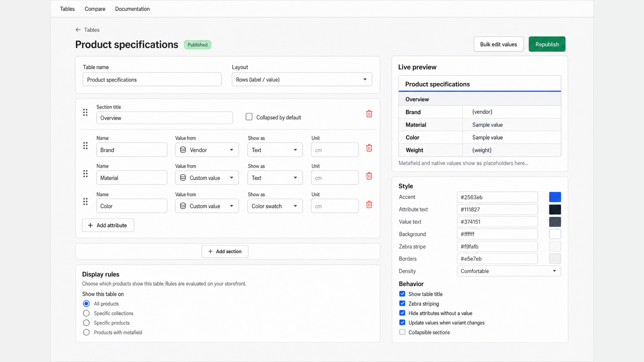Click the Borders hex value field

point(497,259)
